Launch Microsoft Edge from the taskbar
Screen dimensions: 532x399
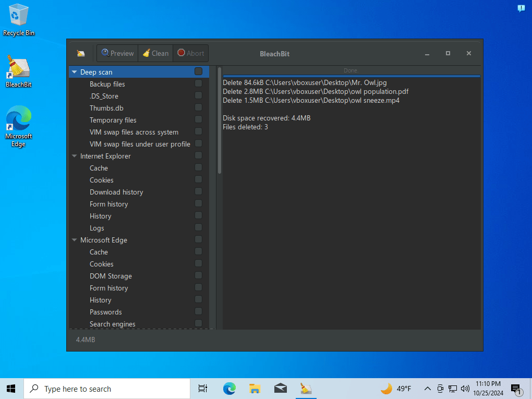[x=229, y=389]
